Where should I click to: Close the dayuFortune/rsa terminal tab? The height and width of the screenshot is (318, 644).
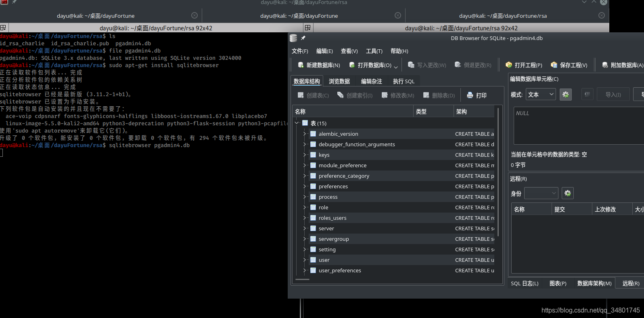coord(602,15)
